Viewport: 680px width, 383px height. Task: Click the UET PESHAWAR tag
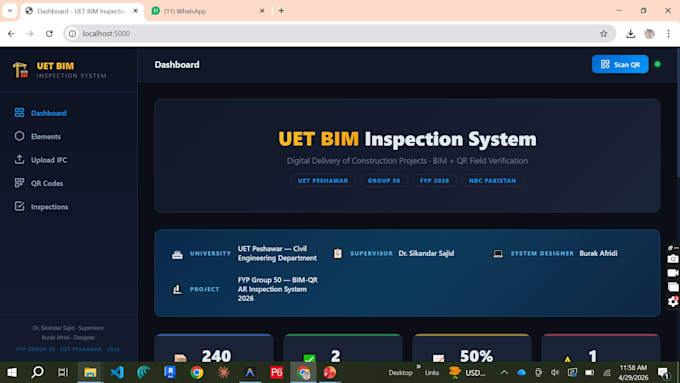coord(323,180)
